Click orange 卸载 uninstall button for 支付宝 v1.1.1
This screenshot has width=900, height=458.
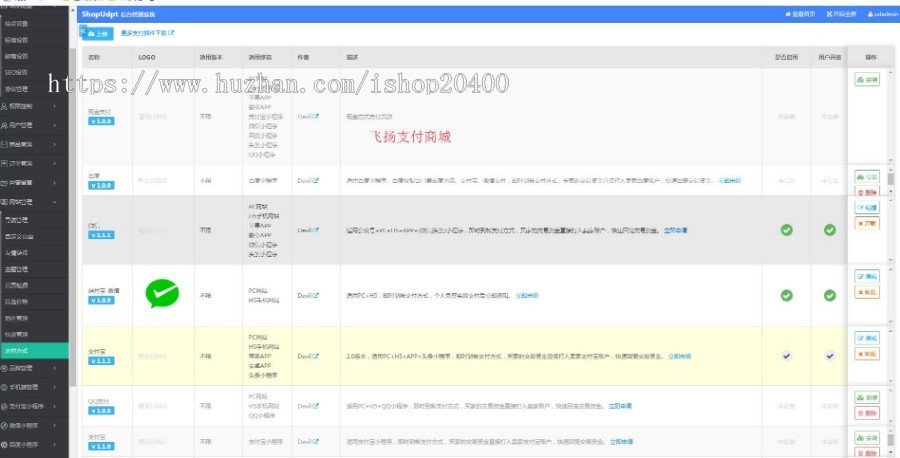pyautogui.click(x=867, y=354)
